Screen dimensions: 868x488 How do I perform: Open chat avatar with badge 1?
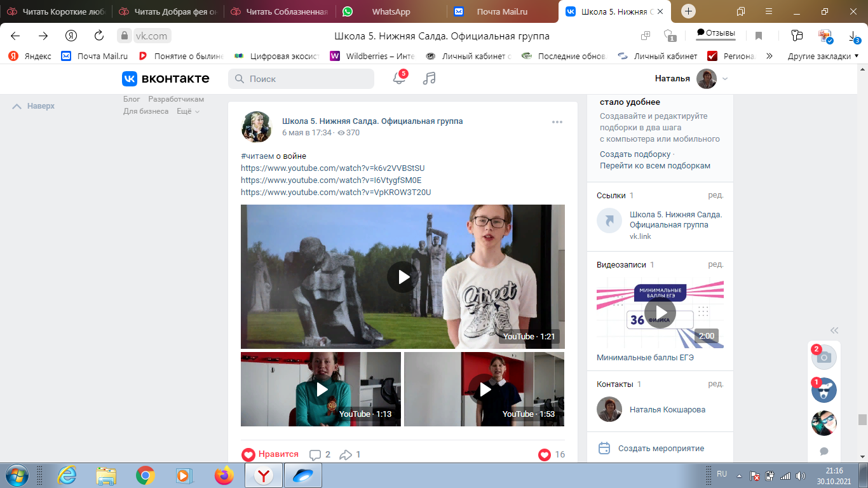click(824, 390)
